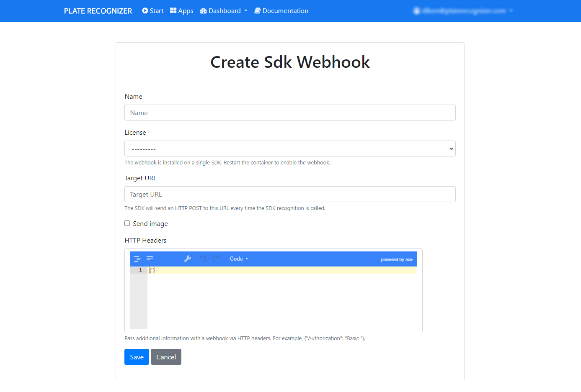581x392 pixels.
Task: Click the grid icon beside Apps
Action: [173, 10]
